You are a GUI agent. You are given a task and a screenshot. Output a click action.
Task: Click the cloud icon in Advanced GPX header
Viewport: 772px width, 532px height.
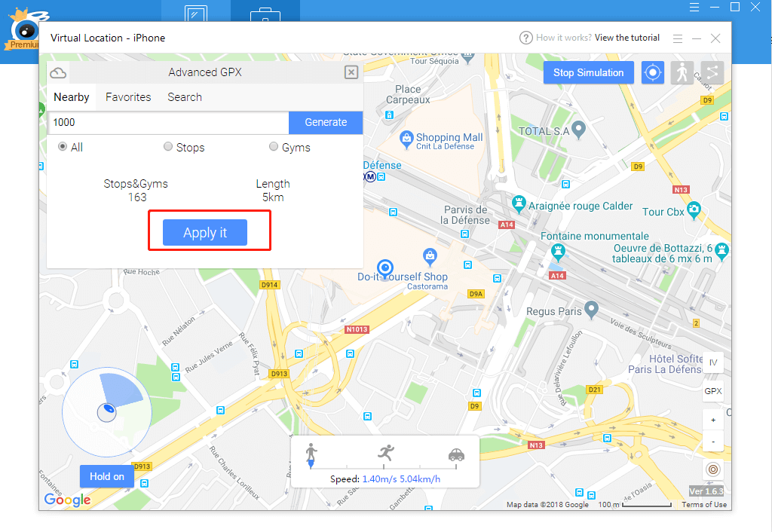58,73
